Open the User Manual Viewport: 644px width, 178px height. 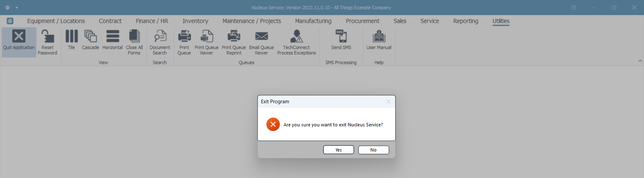379,37
